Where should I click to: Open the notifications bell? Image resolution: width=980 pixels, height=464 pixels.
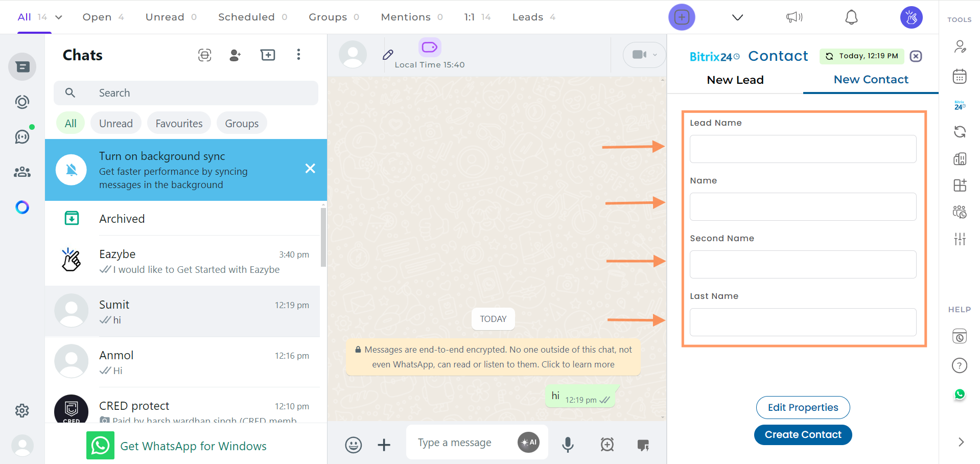coord(851,17)
